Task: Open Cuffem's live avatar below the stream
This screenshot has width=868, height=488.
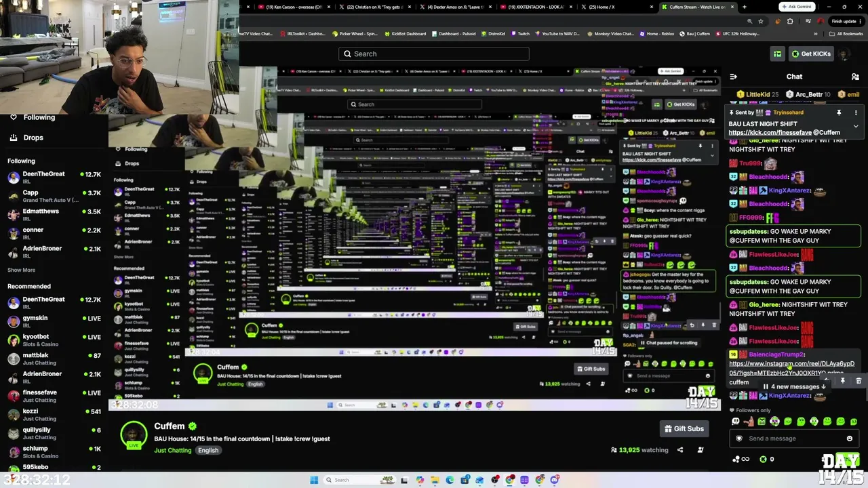Action: (134, 434)
